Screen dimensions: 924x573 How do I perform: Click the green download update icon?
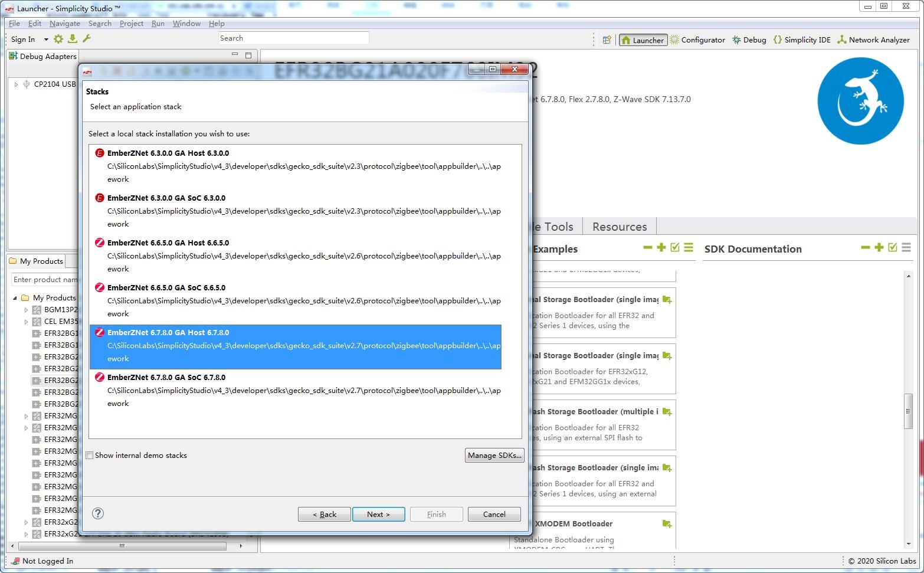(x=73, y=39)
